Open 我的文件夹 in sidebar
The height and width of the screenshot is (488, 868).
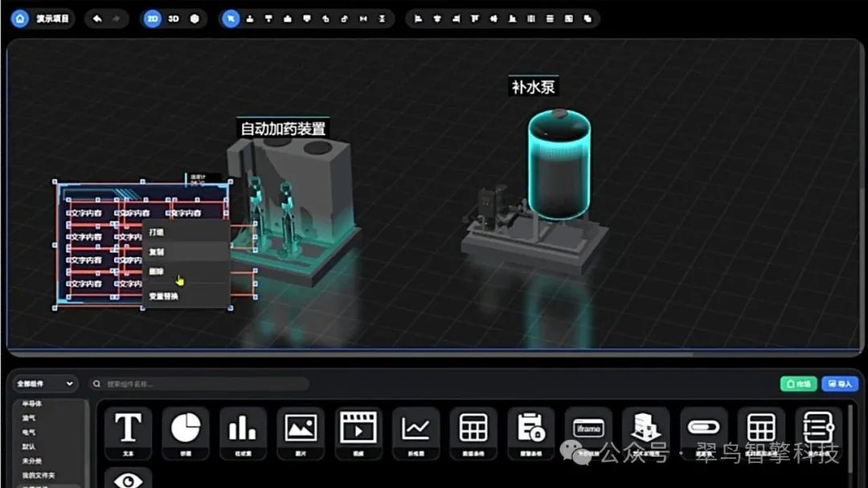(x=39, y=475)
